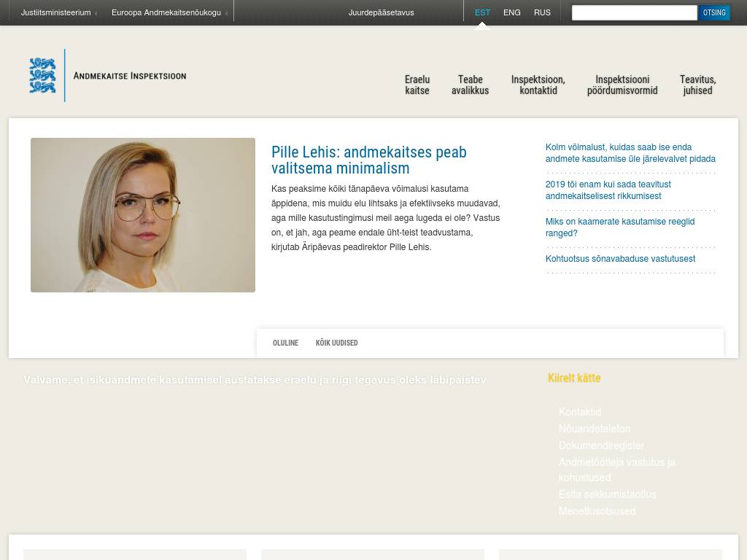Switch language to ENG
The width and height of the screenshot is (747, 560).
pyautogui.click(x=511, y=13)
